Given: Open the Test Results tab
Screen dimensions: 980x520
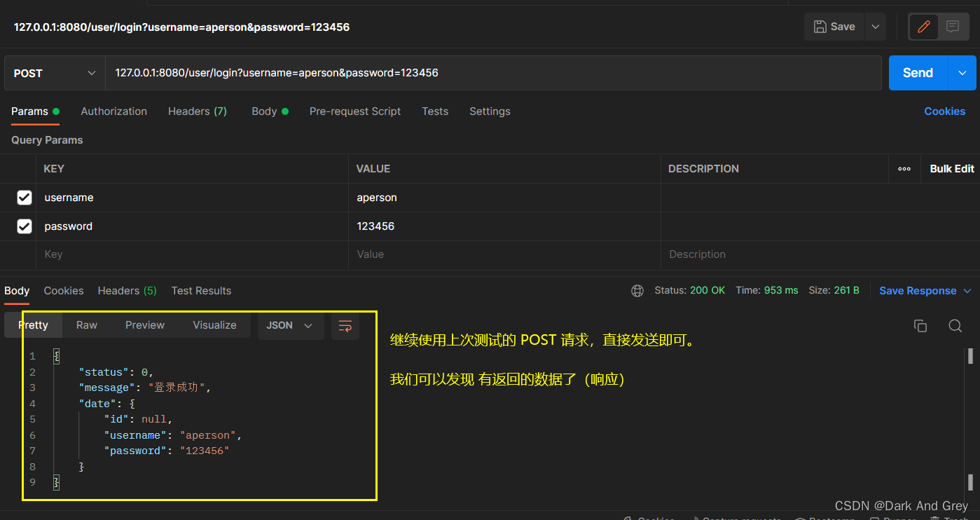Looking at the screenshot, I should (201, 291).
